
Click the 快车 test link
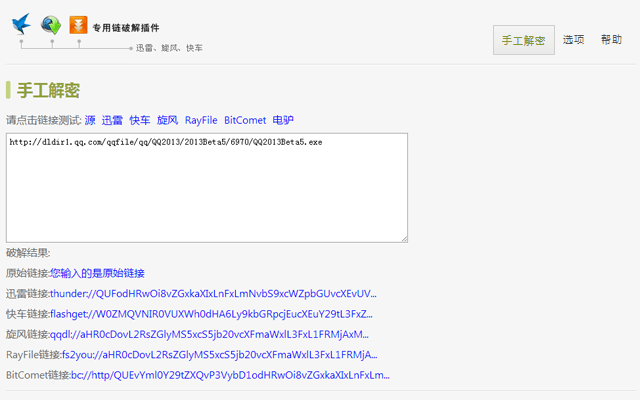[140, 120]
